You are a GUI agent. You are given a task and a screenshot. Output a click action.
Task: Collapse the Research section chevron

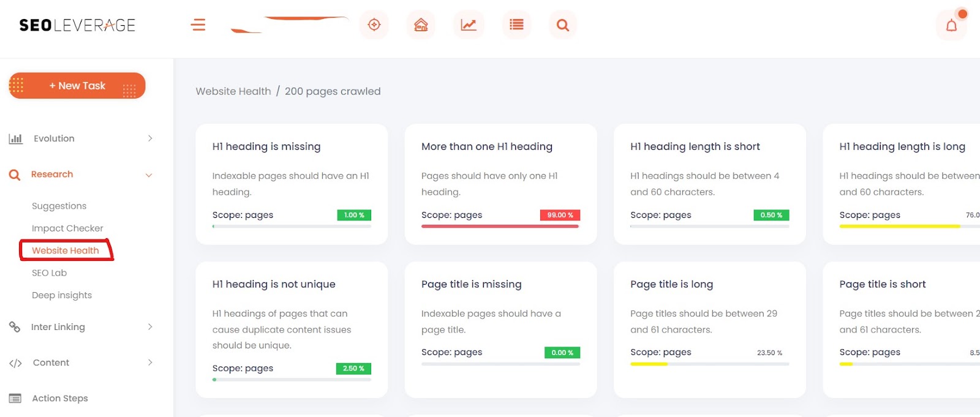[x=149, y=175]
